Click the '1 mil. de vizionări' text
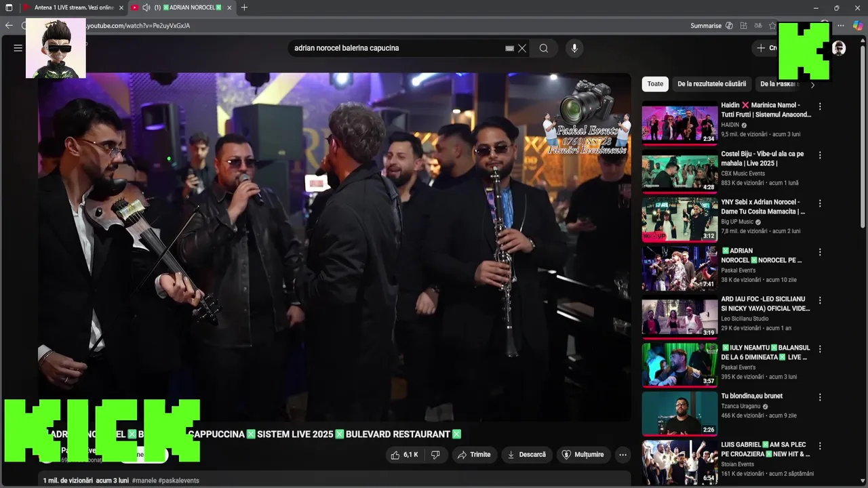The height and width of the screenshot is (488, 868). tap(68, 481)
